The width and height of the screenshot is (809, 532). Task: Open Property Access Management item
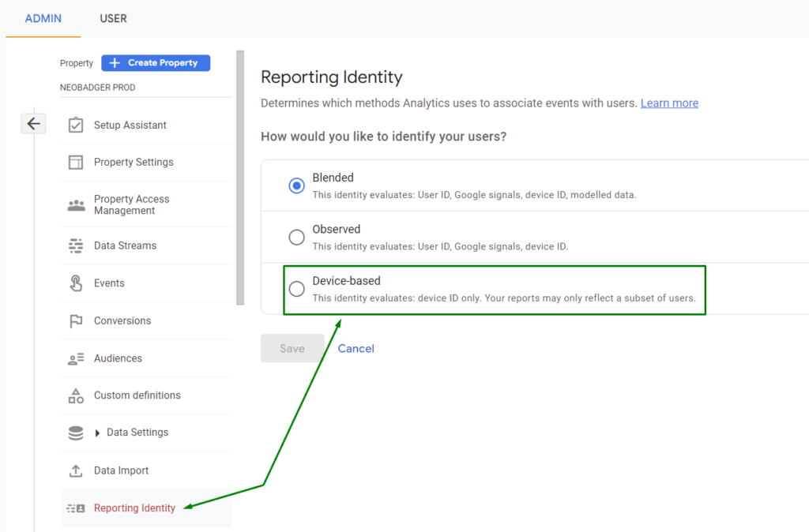pyautogui.click(x=146, y=204)
